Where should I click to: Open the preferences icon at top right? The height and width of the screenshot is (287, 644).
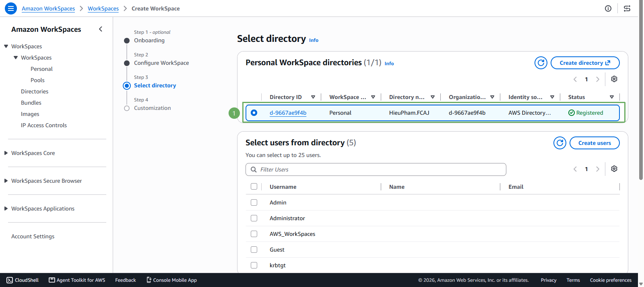coord(627,8)
